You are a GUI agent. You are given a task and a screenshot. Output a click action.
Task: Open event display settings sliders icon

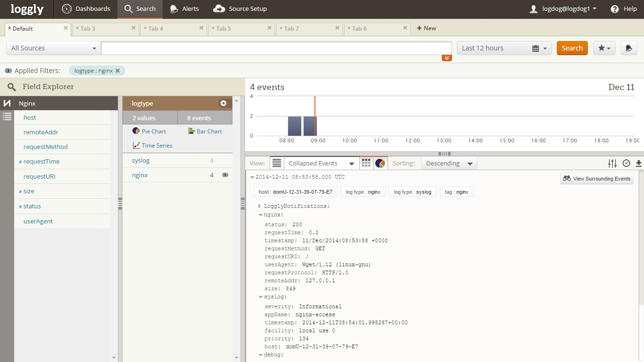pos(612,163)
